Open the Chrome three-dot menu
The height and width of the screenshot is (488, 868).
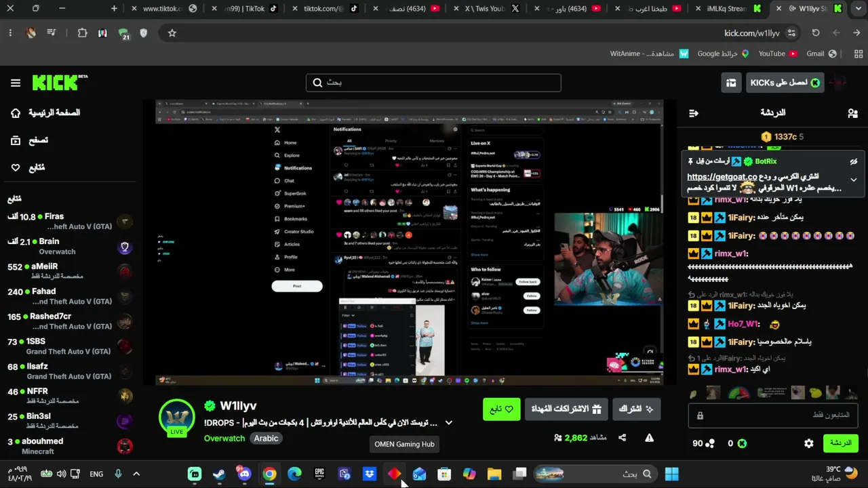click(x=10, y=33)
